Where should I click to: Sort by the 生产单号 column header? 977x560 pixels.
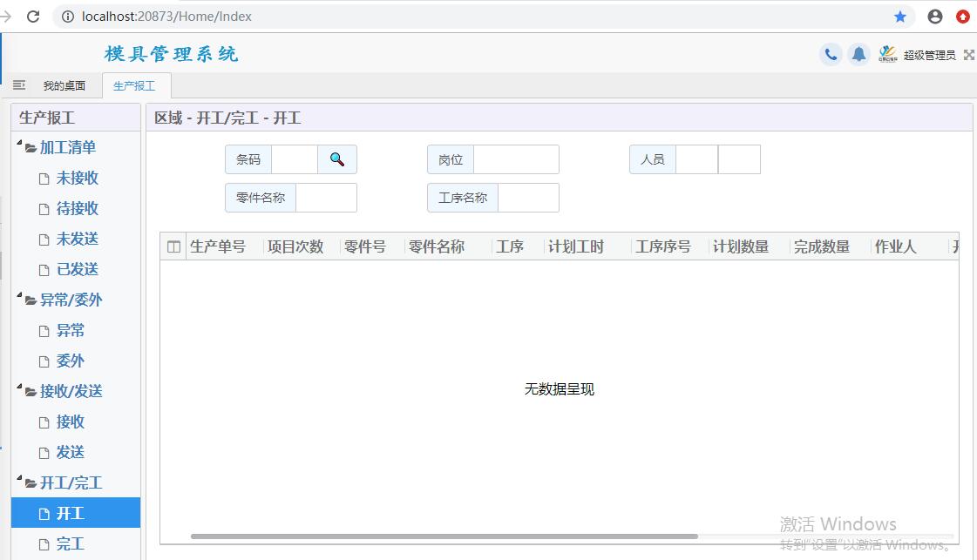tap(218, 247)
